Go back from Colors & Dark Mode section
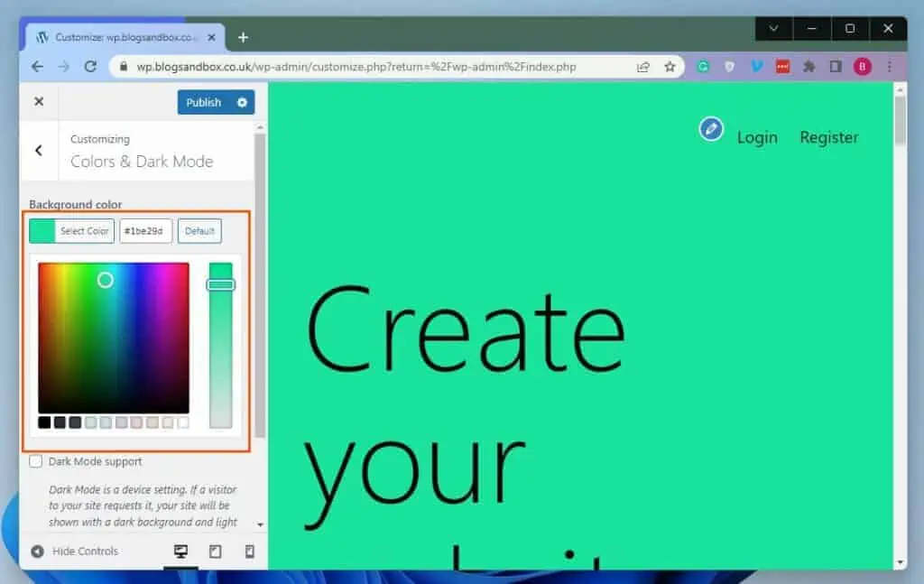The height and width of the screenshot is (584, 924). click(39, 150)
